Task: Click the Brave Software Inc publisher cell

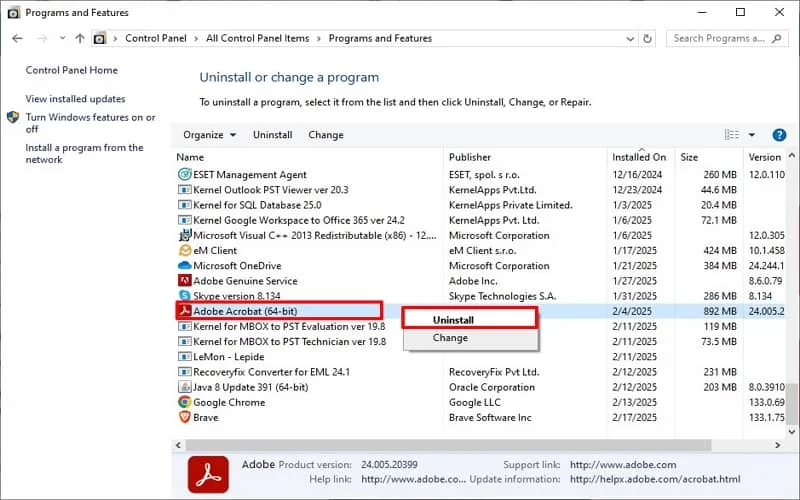Action: click(490, 417)
